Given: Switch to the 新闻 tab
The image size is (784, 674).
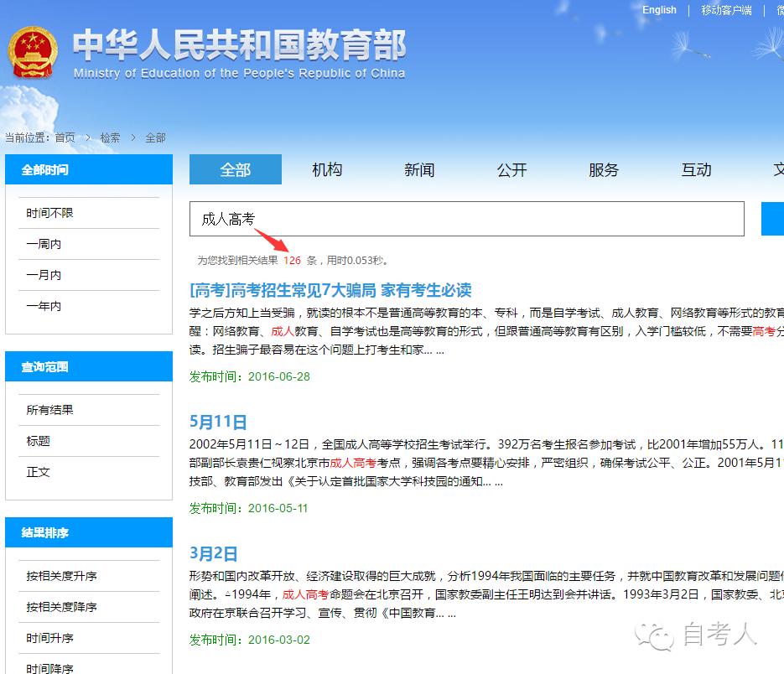Looking at the screenshot, I should [419, 169].
